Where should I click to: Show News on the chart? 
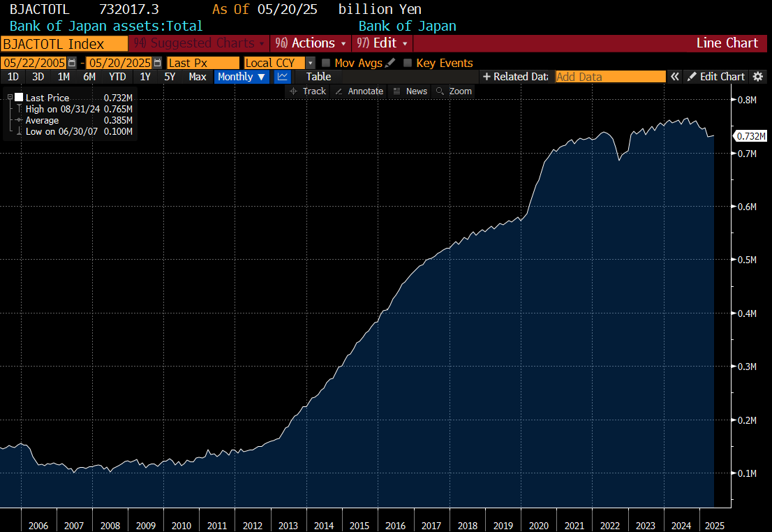tap(410, 91)
